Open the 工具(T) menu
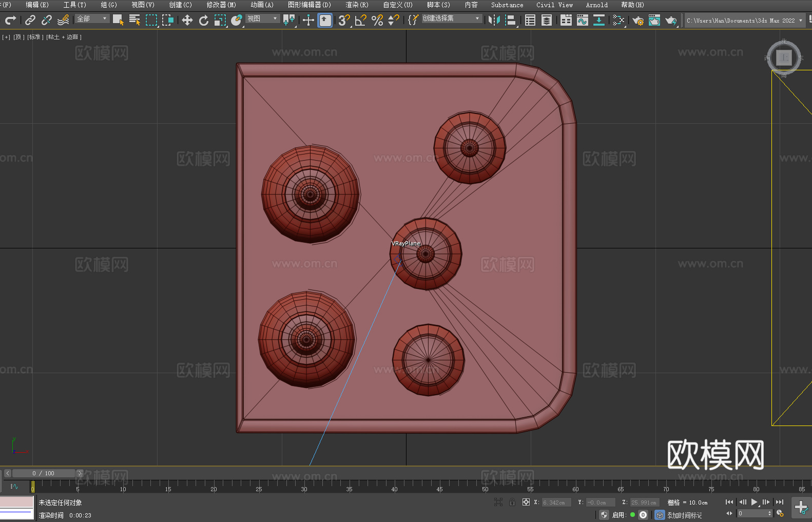Image resolution: width=812 pixels, height=522 pixels. [75, 5]
